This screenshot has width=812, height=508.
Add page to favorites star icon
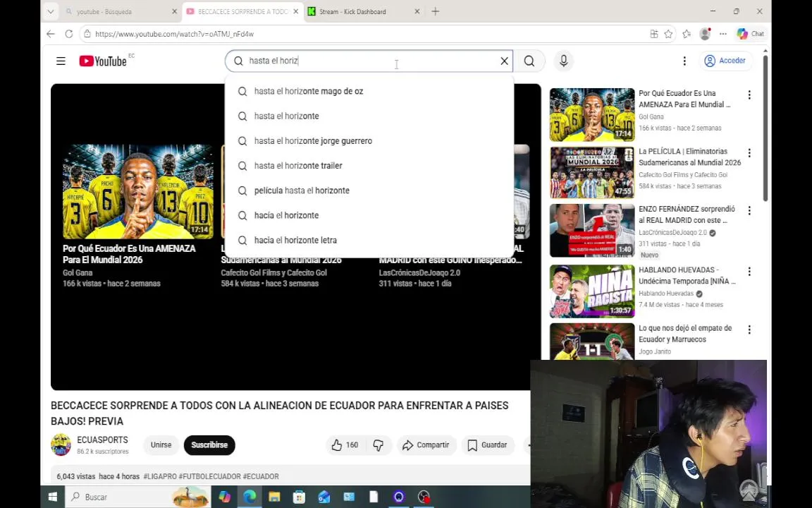668,34
